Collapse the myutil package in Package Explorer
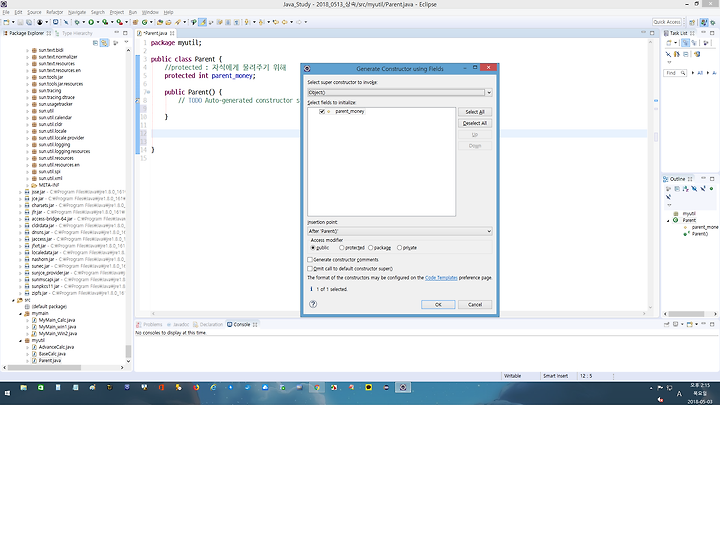This screenshot has width=720, height=544. pos(20,341)
